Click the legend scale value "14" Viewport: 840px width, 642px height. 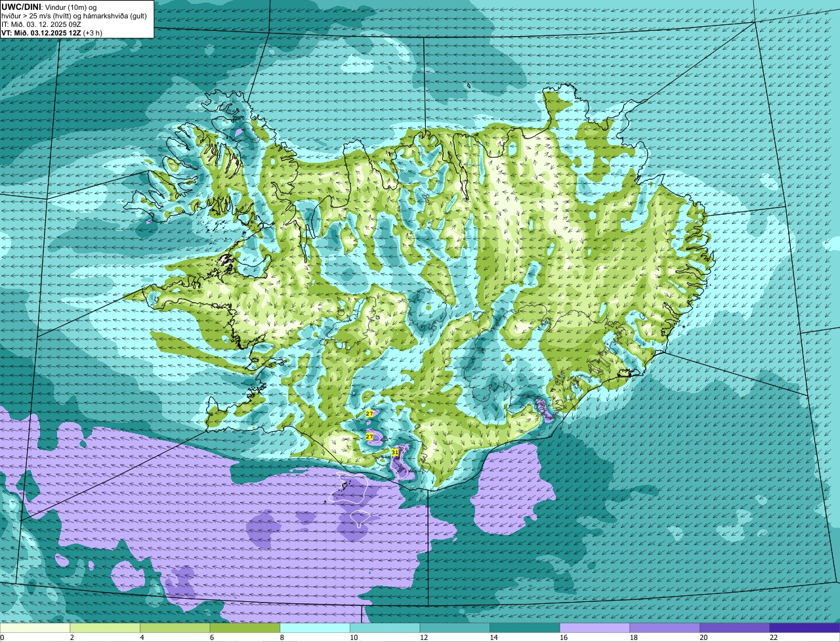click(493, 637)
